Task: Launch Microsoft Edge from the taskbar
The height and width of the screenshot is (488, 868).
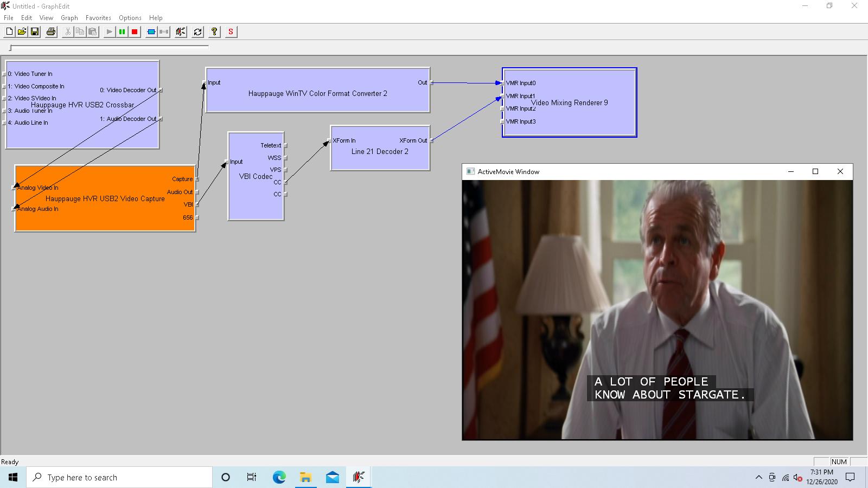Action: click(x=279, y=477)
